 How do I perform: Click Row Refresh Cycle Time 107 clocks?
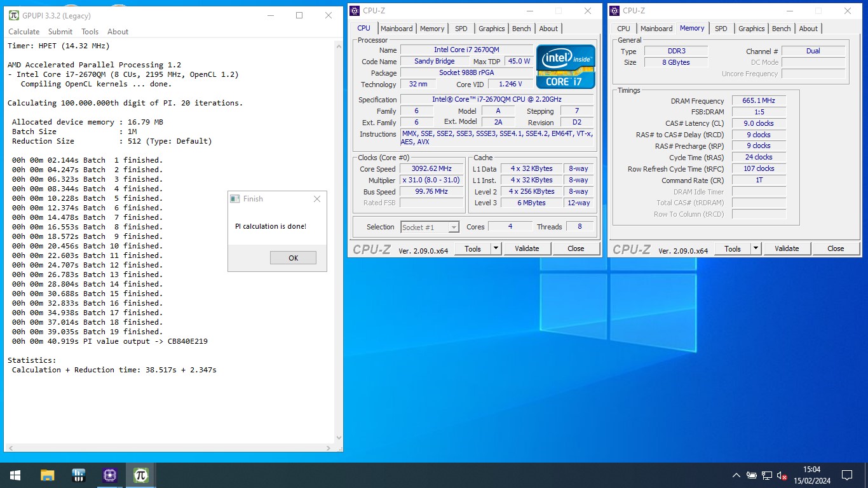(x=759, y=168)
